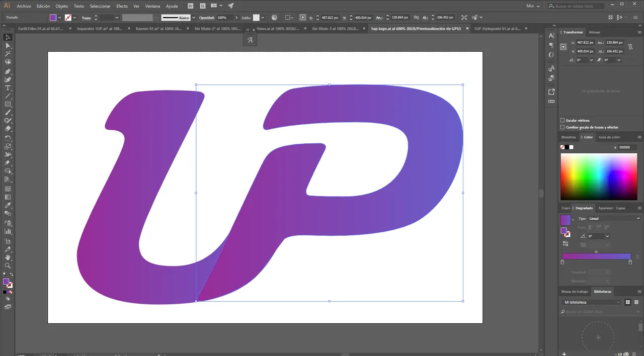Open the gradient angle dropdown

tap(607, 236)
